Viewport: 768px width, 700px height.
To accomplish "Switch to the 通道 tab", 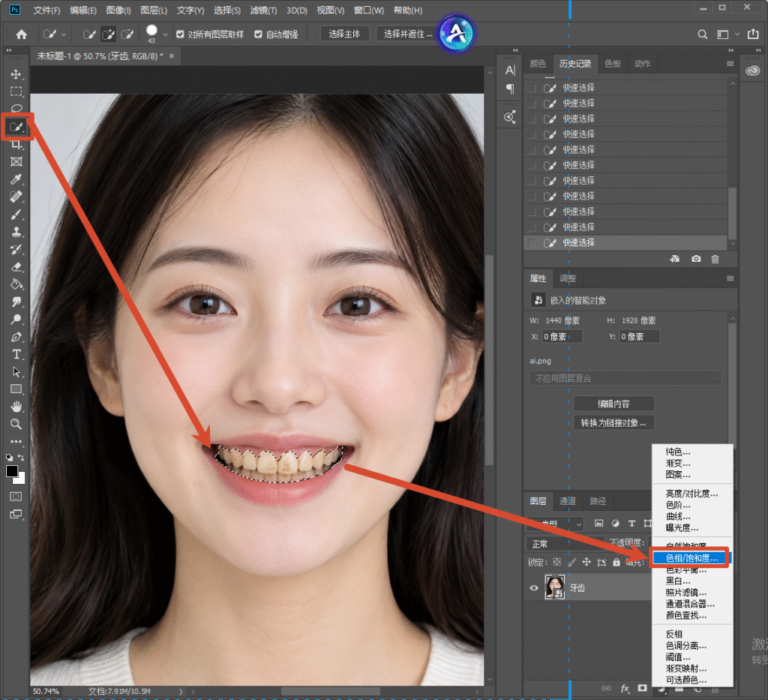I will [x=568, y=501].
